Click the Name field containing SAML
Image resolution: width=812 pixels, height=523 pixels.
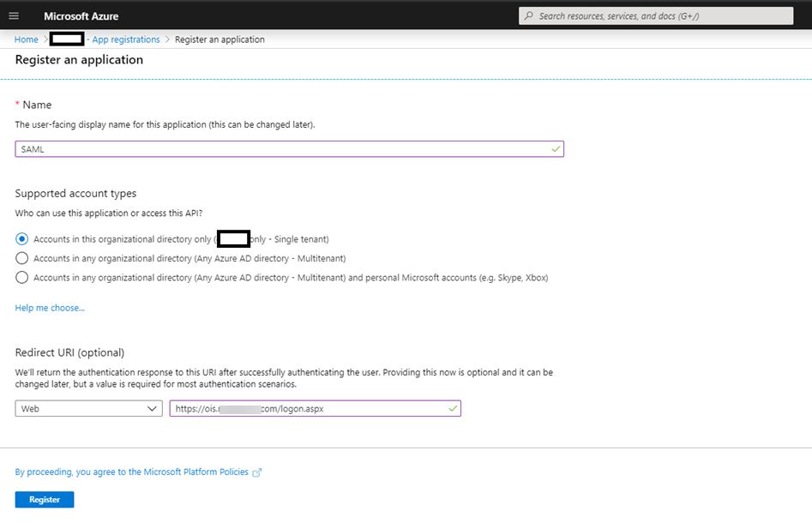click(290, 149)
